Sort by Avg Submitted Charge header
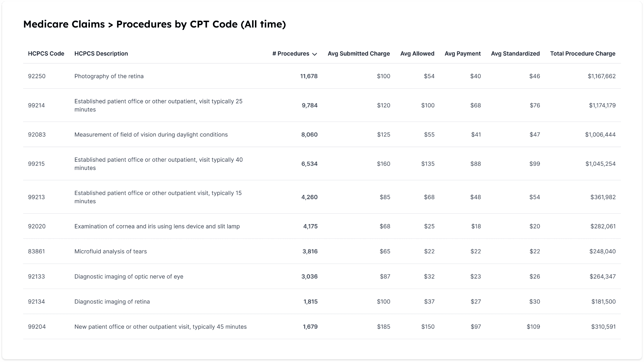Screen dimensions: 644x362 coord(358,53)
